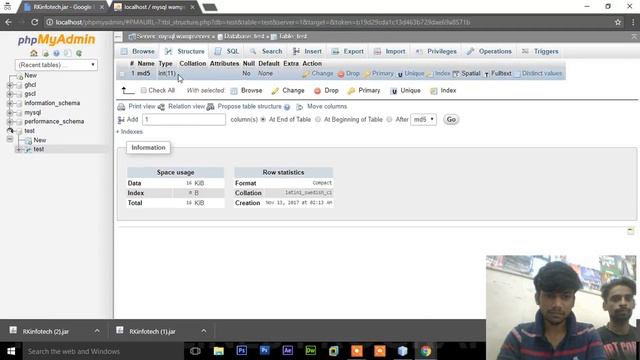Click the phpMyAdmin logo
Image resolution: width=640 pixels, height=360 pixels.
[56, 40]
